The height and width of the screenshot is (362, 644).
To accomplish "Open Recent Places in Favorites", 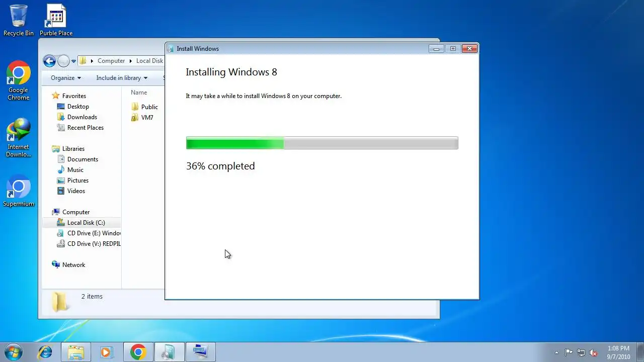I will [x=85, y=128].
